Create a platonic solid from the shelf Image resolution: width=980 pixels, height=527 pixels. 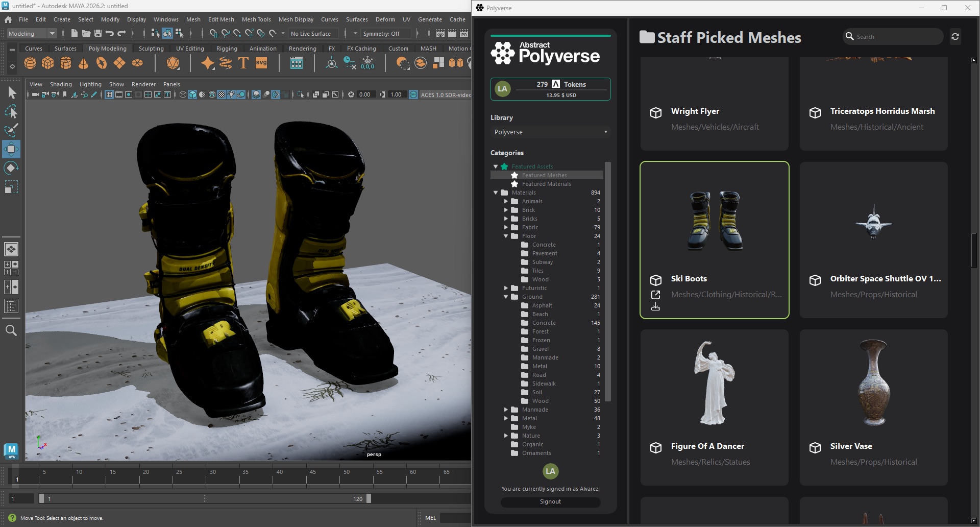[173, 63]
